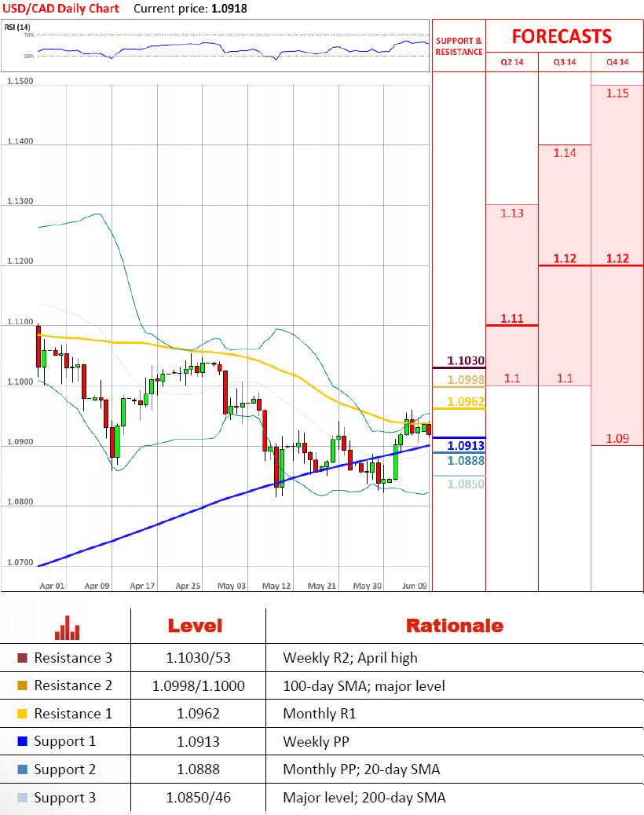
Task: Click the Resistance 3 row label
Action: click(73, 658)
